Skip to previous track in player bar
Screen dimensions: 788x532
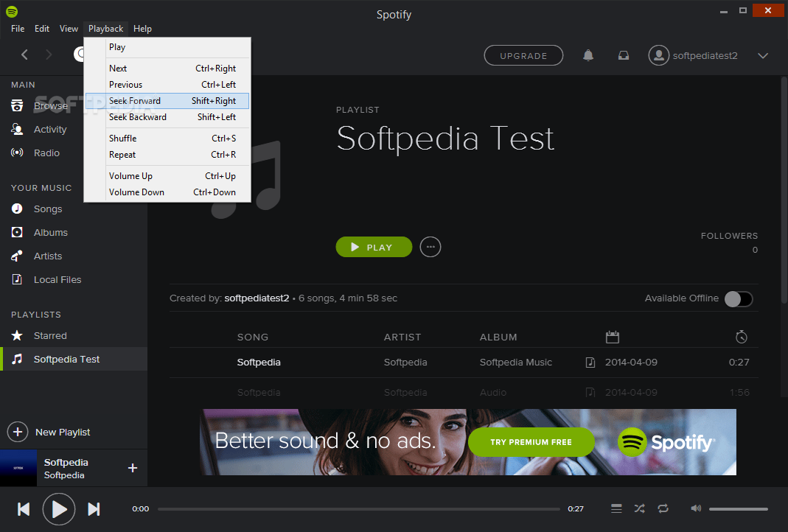(24, 509)
